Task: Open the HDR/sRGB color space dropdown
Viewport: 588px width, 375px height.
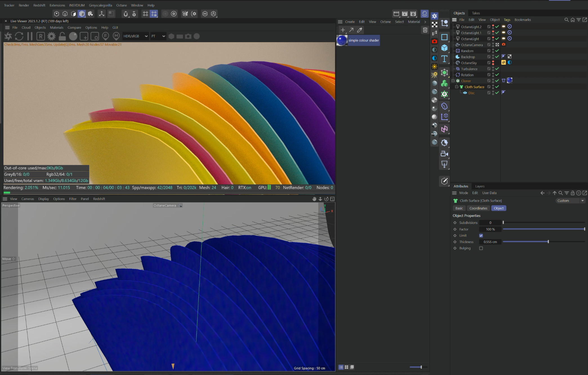Action: (135, 36)
